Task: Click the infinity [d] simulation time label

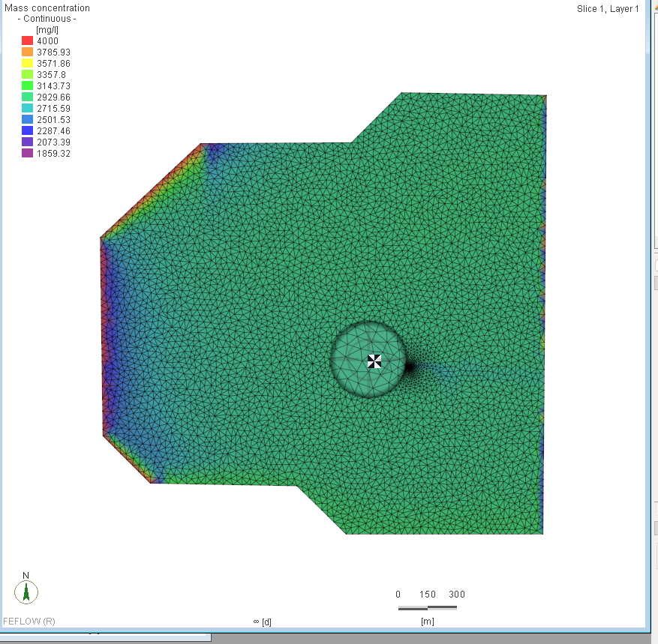Action: coord(262,622)
